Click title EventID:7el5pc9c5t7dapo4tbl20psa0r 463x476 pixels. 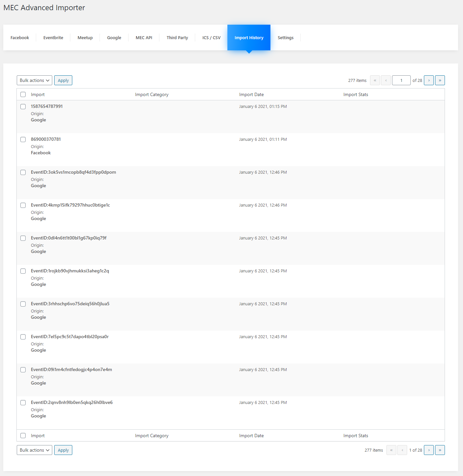[x=70, y=337]
